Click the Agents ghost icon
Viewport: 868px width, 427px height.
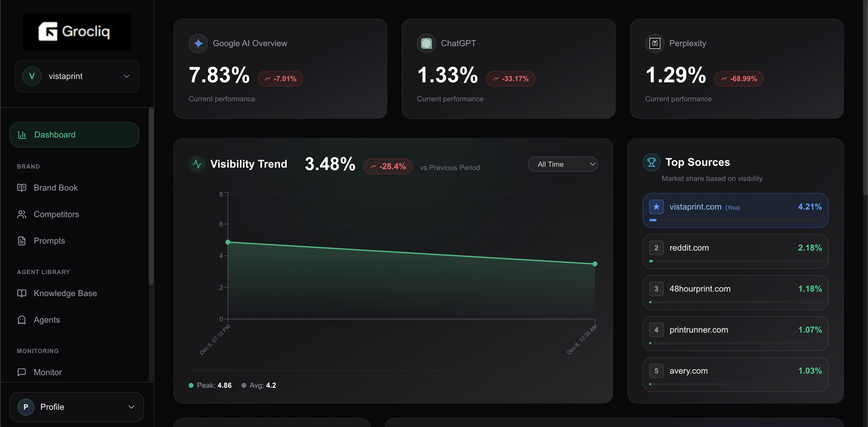point(22,320)
